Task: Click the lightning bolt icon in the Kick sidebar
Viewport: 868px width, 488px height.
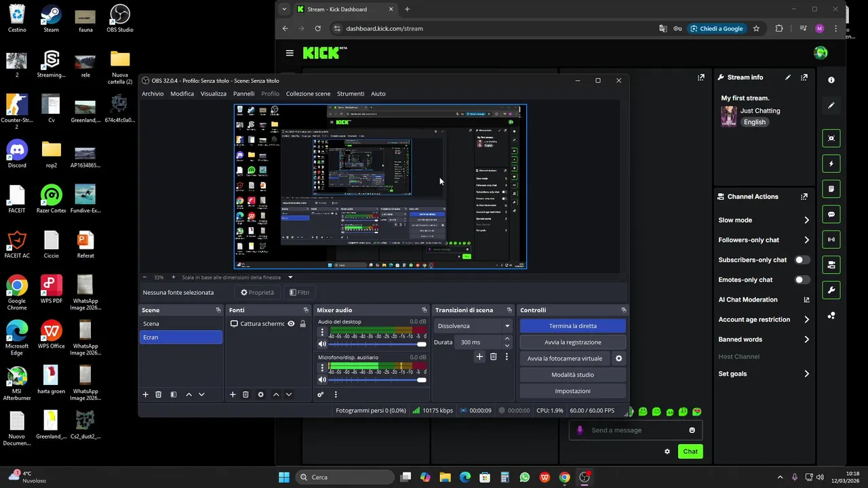Action: coord(831,163)
